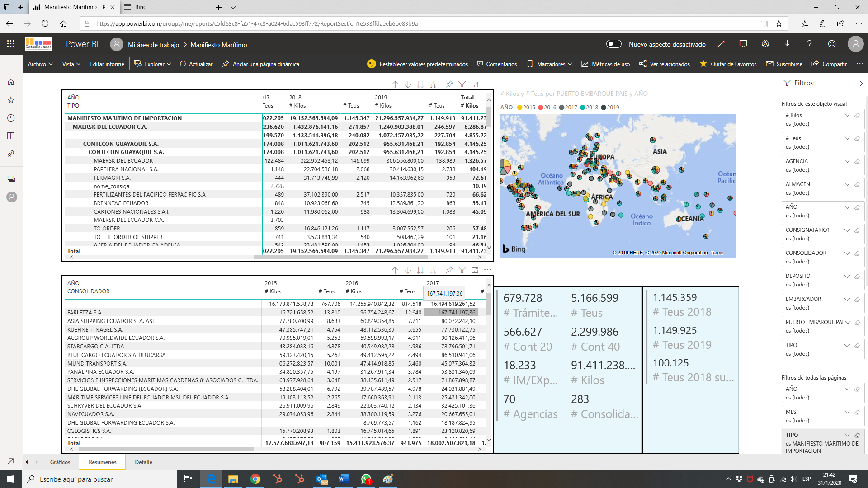Open the Help question mark
Image resolution: width=868 pixels, height=488 pixels.
pyautogui.click(x=809, y=44)
